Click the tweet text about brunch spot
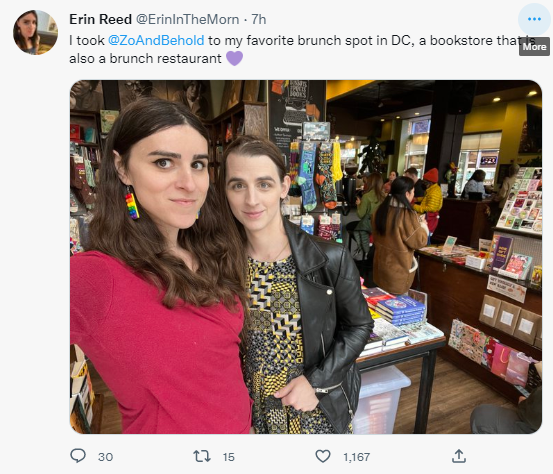The width and height of the screenshot is (553, 474). (x=302, y=49)
